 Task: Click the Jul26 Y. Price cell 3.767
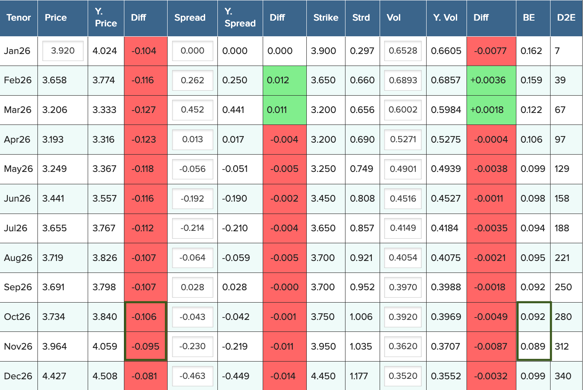point(104,228)
